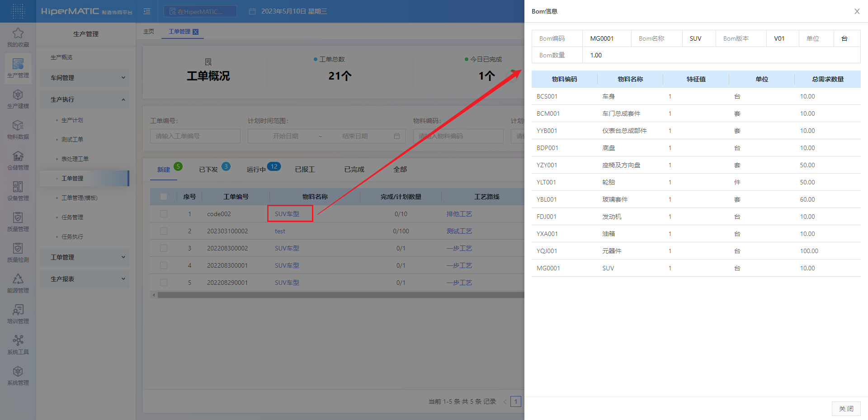Focus the 物料编码 search input
868x420 pixels.
[x=458, y=136]
